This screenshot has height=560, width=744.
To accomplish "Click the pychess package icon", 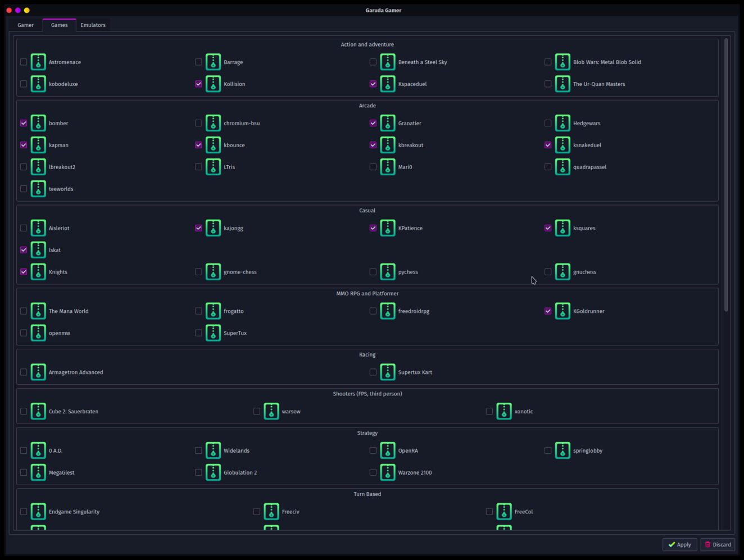I will [388, 272].
